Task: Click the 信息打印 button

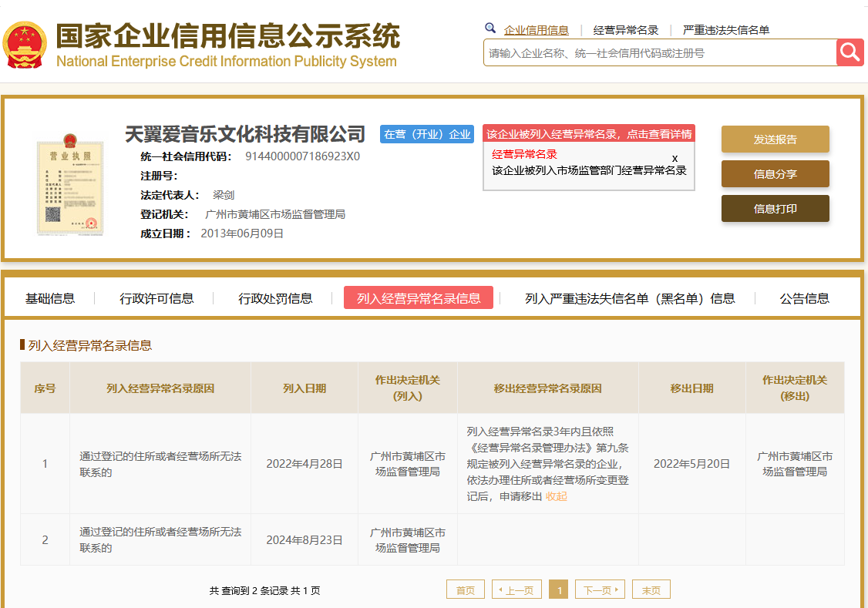Action: click(x=775, y=209)
